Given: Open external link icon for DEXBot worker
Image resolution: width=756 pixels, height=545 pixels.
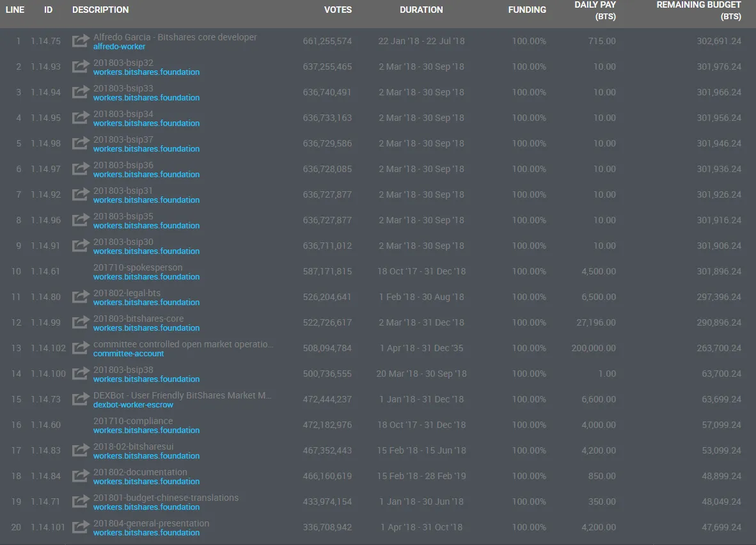Looking at the screenshot, I should pos(81,399).
